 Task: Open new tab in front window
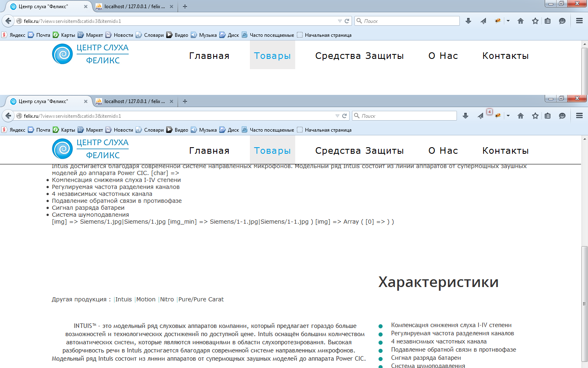coord(185,101)
